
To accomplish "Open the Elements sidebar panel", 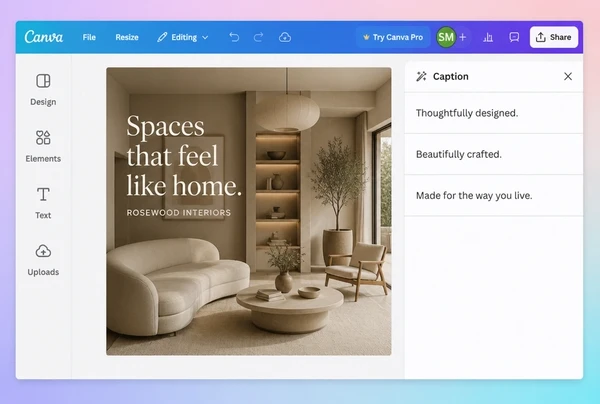I will pyautogui.click(x=43, y=147).
